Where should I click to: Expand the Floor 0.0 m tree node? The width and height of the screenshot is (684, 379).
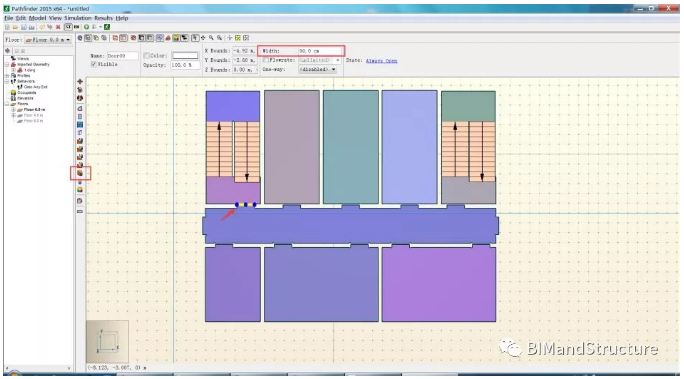pos(14,109)
